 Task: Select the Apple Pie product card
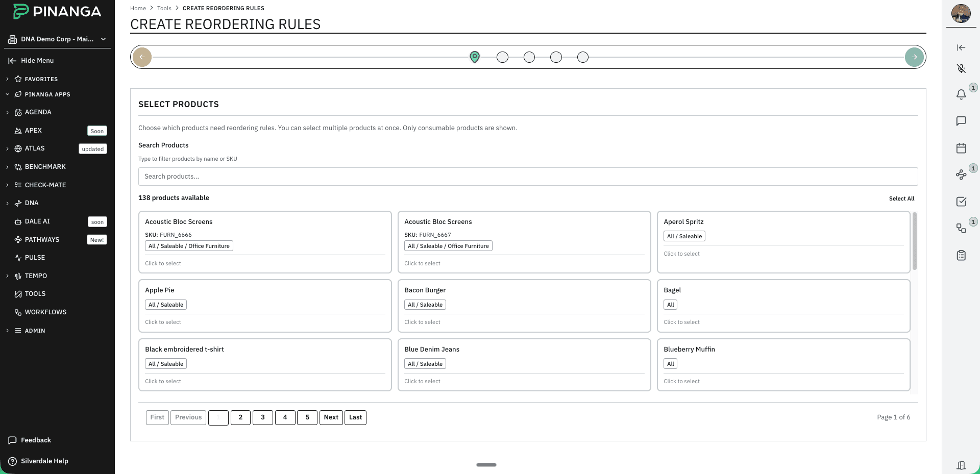pos(265,306)
